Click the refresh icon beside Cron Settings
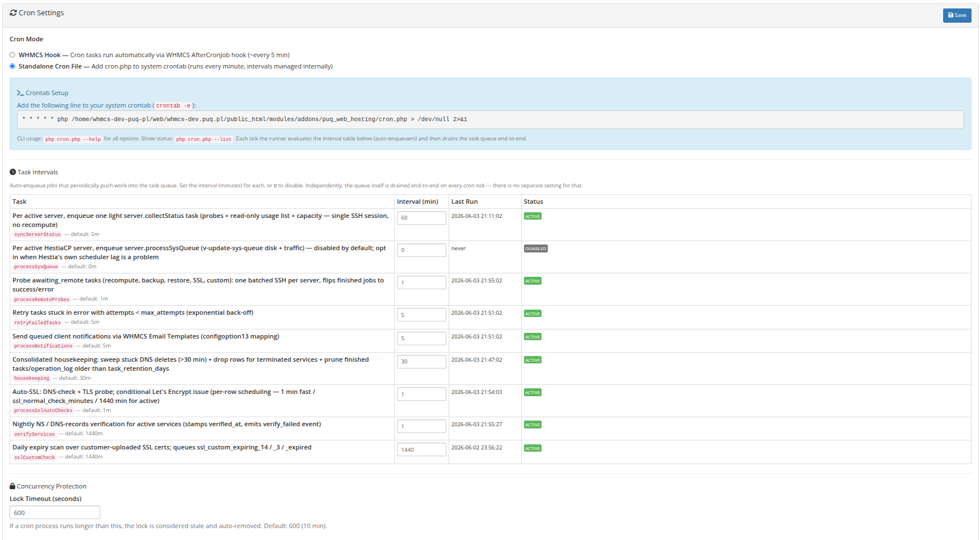980x540 pixels. pos(13,12)
